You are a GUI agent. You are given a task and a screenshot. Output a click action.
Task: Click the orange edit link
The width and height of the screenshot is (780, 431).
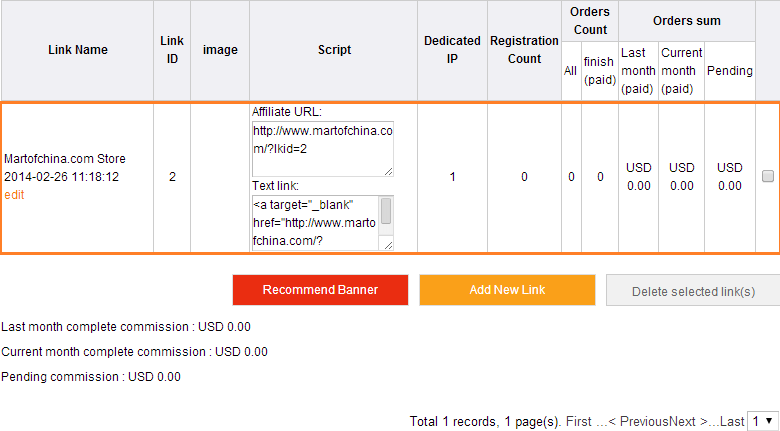coord(14,195)
